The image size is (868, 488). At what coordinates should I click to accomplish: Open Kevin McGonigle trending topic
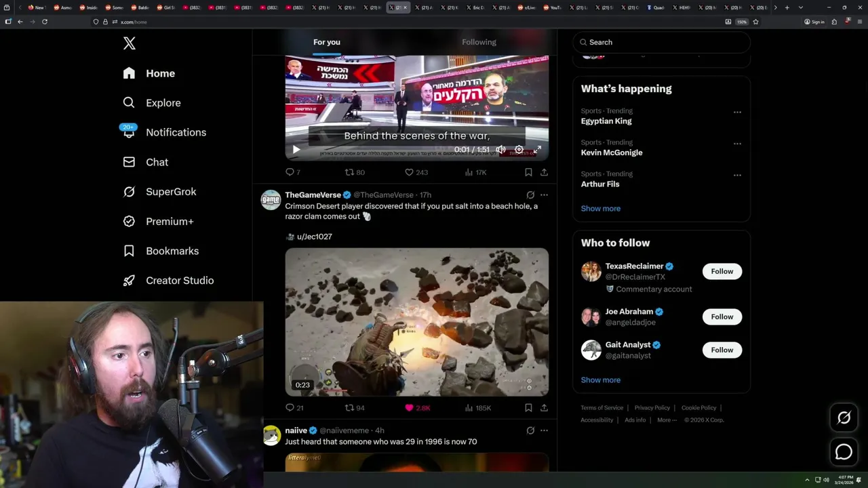pyautogui.click(x=612, y=152)
